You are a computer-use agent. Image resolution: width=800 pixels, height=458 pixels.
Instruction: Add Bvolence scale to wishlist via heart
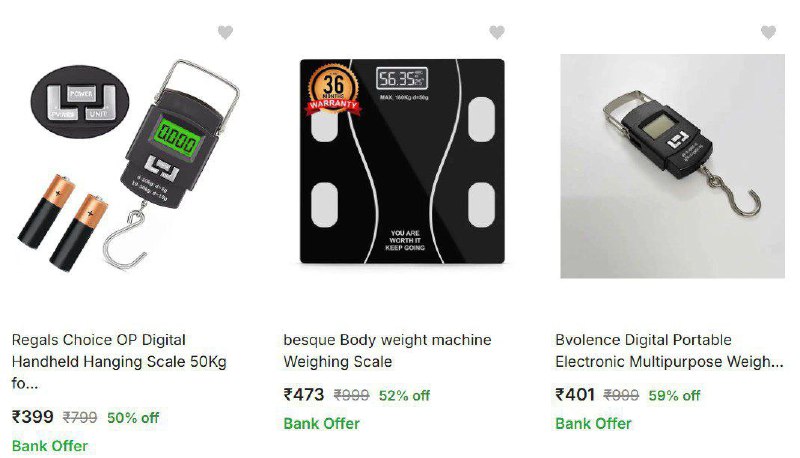pyautogui.click(x=768, y=32)
